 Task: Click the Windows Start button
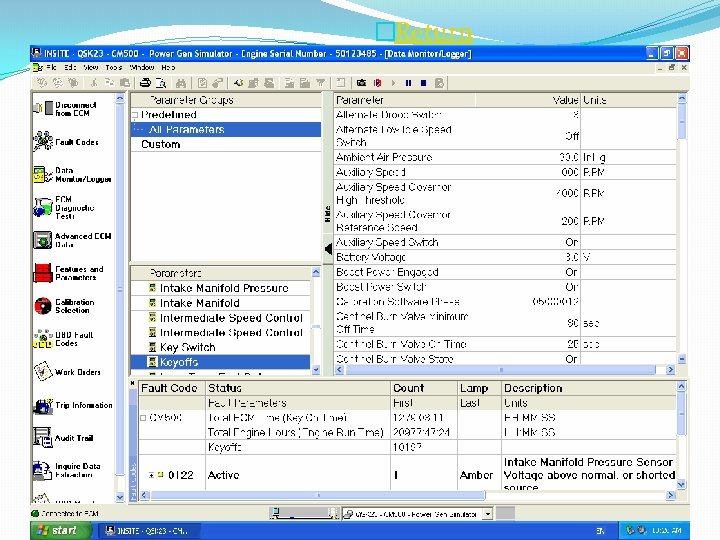[x=56, y=530]
